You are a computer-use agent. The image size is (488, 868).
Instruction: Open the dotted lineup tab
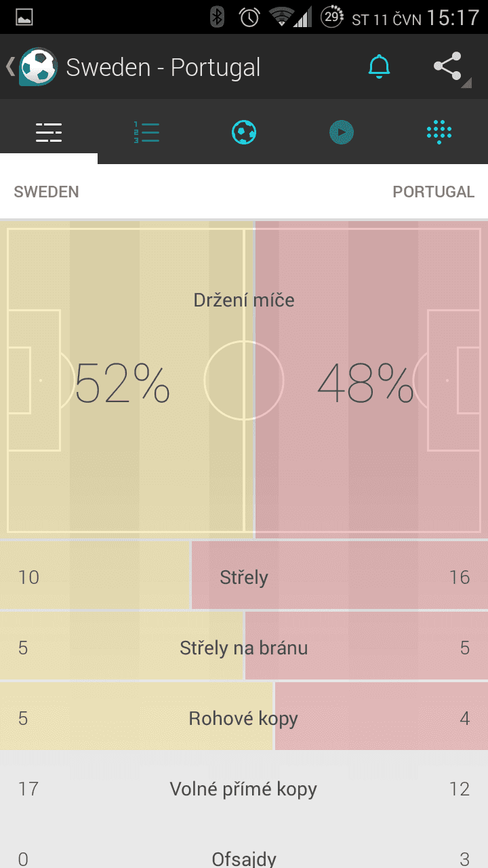[439, 132]
